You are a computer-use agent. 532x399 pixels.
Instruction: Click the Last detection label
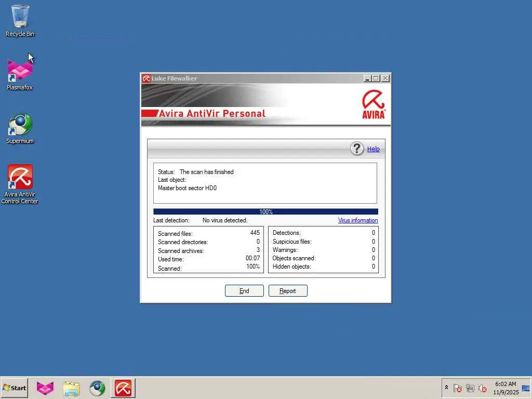click(x=171, y=220)
